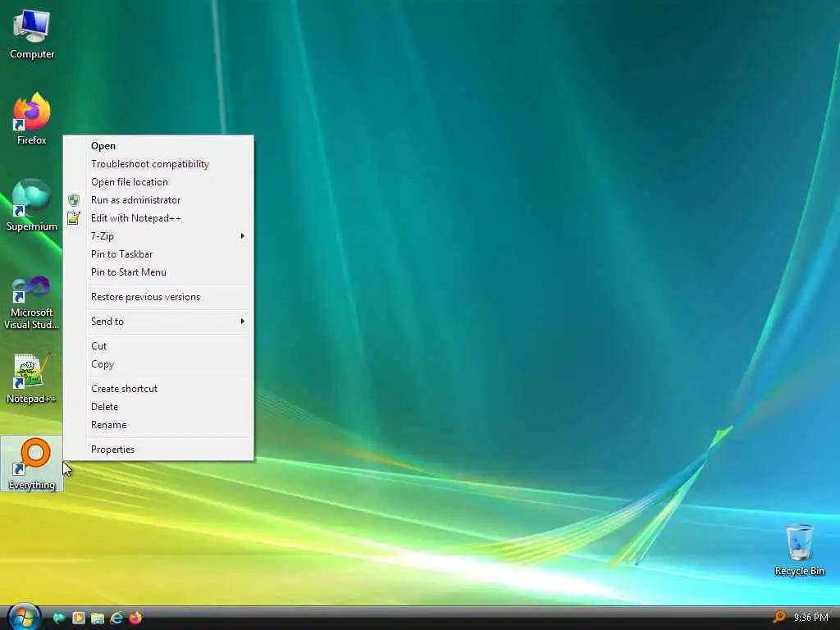Viewport: 840px width, 630px height.
Task: Select Restore previous versions
Action: point(158,297)
